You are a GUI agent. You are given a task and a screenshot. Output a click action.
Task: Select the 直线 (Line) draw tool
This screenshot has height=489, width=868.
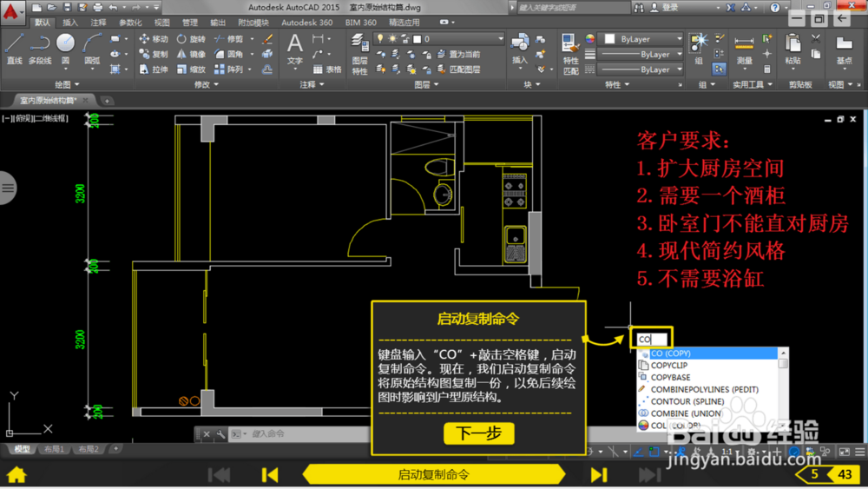coord(15,49)
